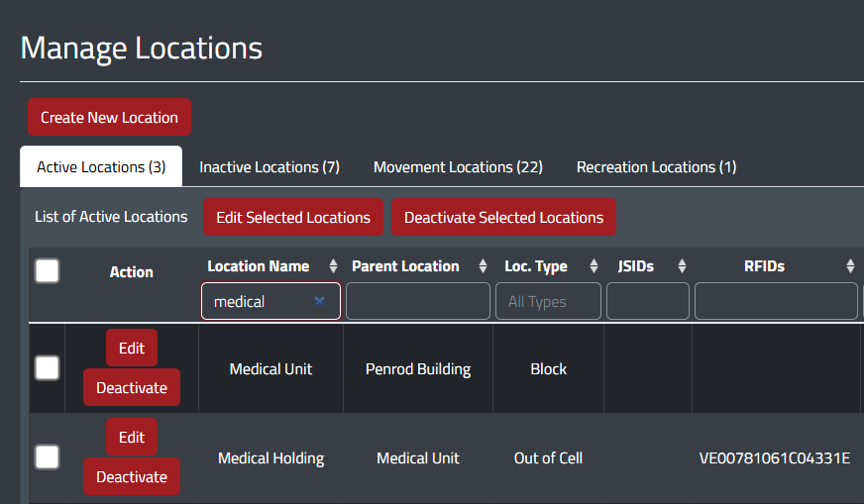Sort by RFIDs column arrows

[x=850, y=266]
